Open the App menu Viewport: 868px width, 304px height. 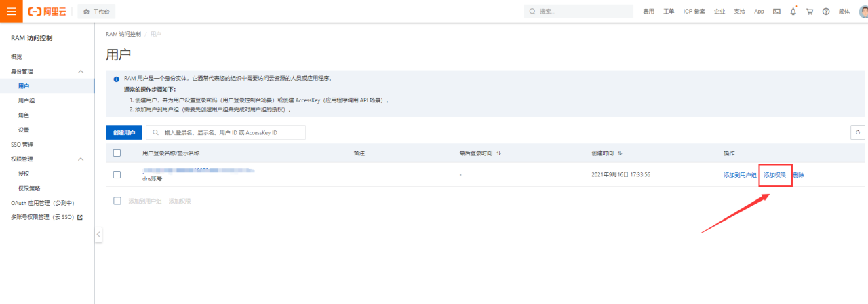759,12
